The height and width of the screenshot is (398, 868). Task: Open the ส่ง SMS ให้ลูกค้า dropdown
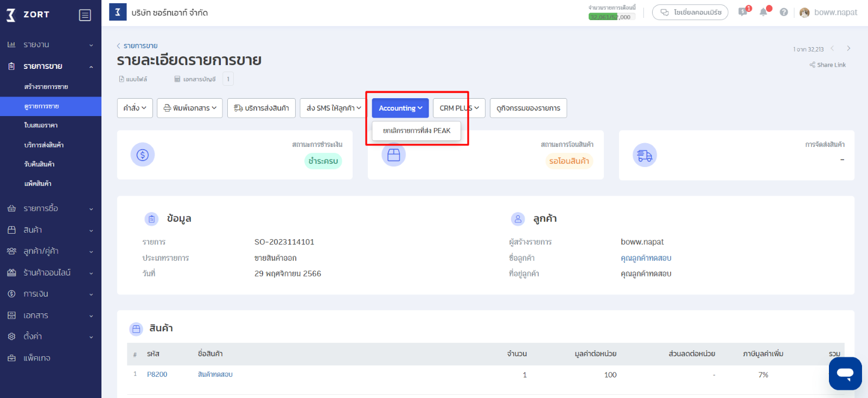333,108
